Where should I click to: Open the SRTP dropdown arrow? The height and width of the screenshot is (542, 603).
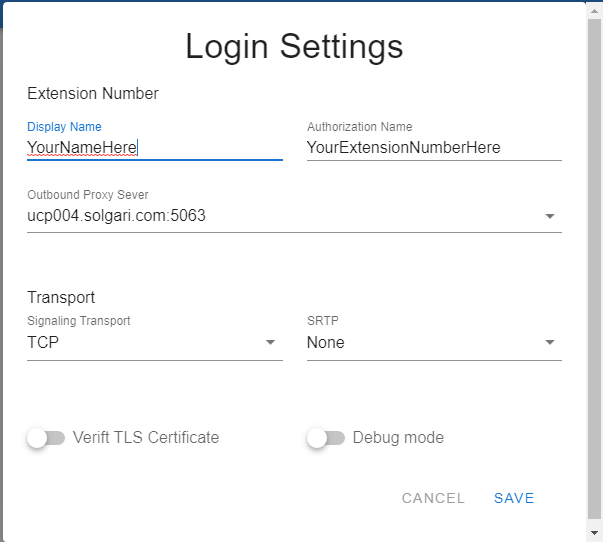tap(549, 343)
